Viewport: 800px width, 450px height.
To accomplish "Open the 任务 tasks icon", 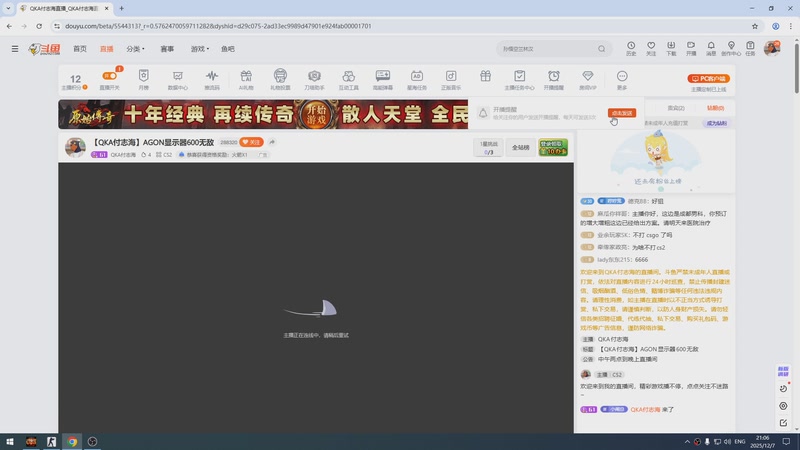I will coord(750,48).
